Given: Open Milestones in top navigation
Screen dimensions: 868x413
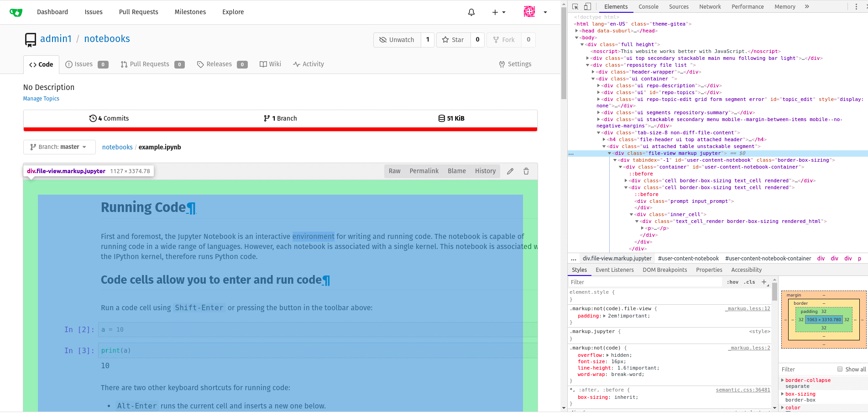Looking at the screenshot, I should click(x=190, y=12).
